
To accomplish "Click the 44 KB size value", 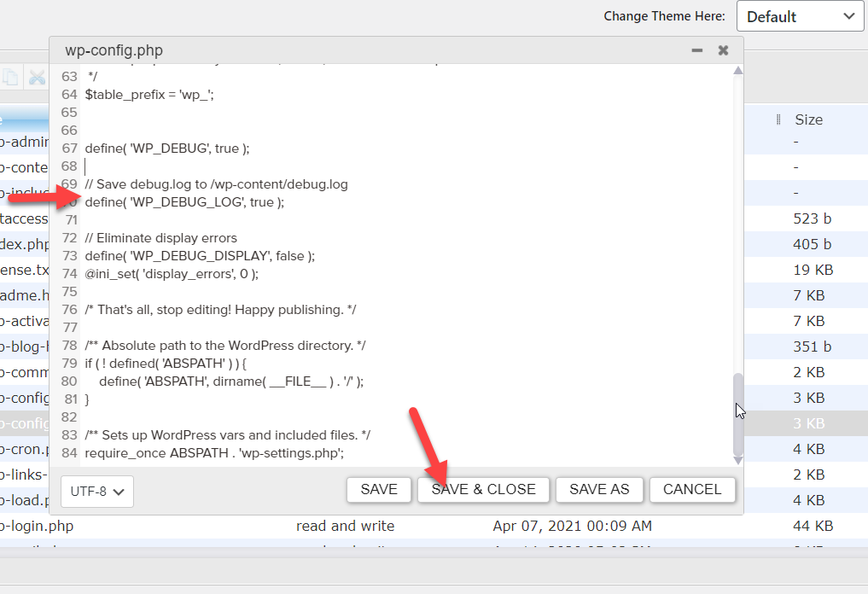I will 813,526.
